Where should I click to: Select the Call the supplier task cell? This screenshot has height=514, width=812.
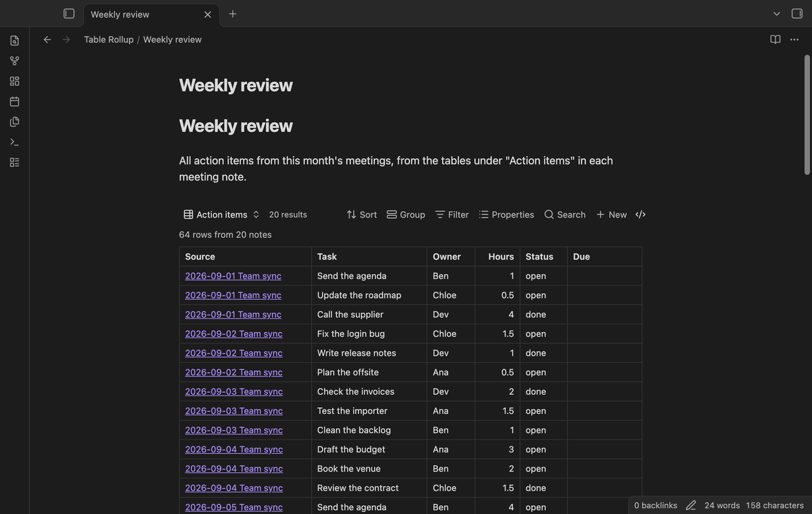(x=369, y=314)
